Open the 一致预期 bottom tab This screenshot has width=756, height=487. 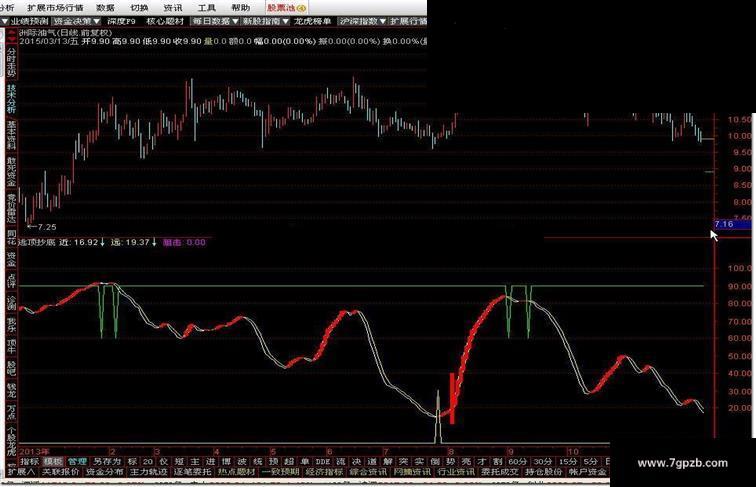280,472
